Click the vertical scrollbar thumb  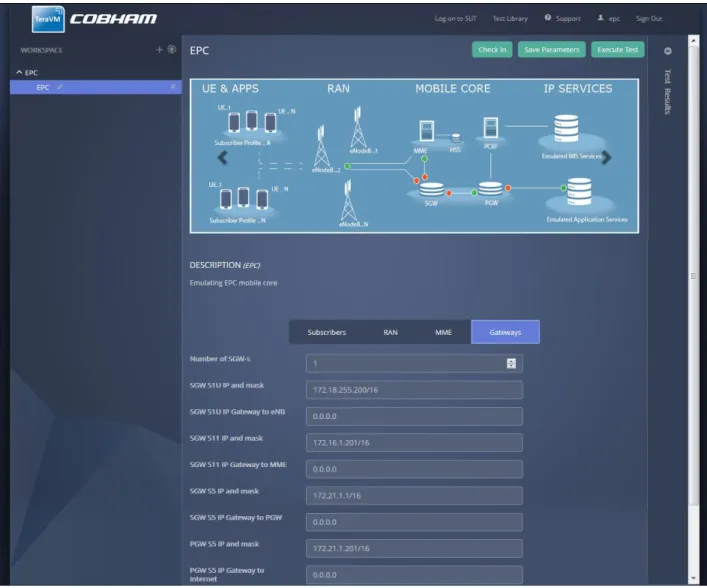pos(693,275)
